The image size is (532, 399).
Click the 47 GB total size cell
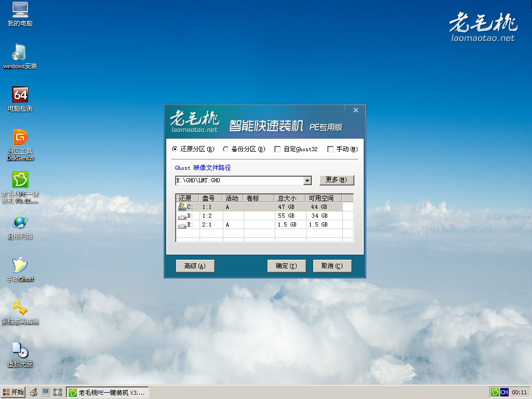pos(290,207)
